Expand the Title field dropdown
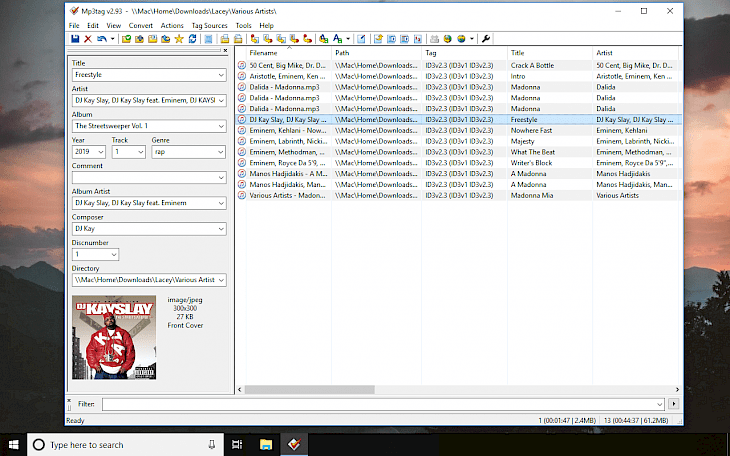Image resolution: width=730 pixels, height=456 pixels. (221, 75)
